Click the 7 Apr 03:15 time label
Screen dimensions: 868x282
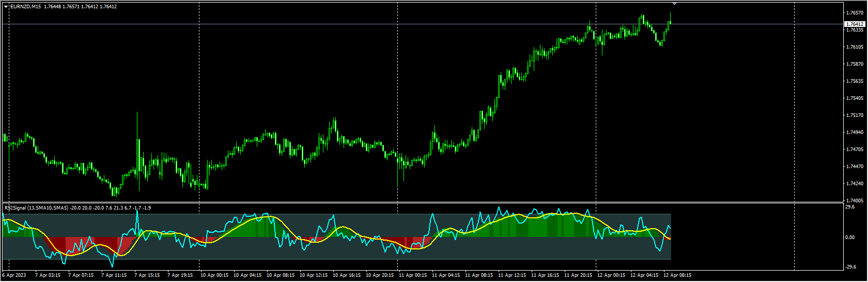tap(48, 275)
